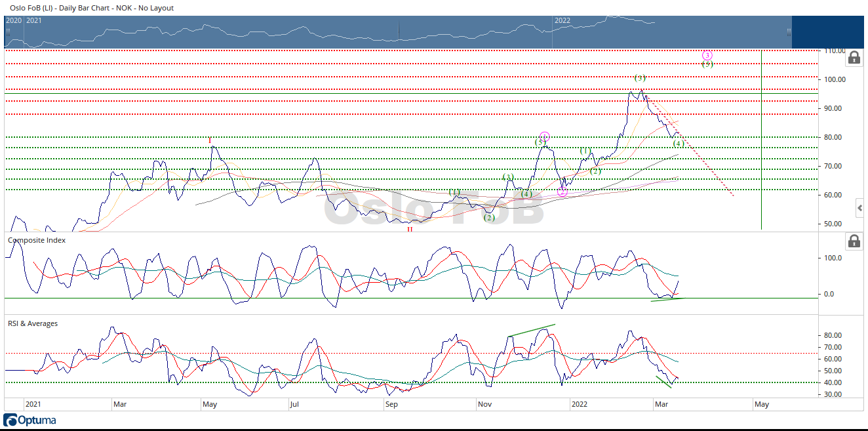Click the 2020 label in the navigator overview

13,20
